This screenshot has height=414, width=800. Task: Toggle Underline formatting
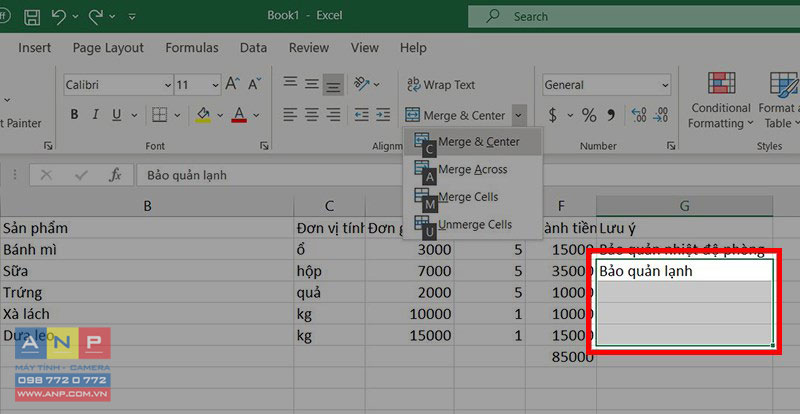pyautogui.click(x=117, y=115)
